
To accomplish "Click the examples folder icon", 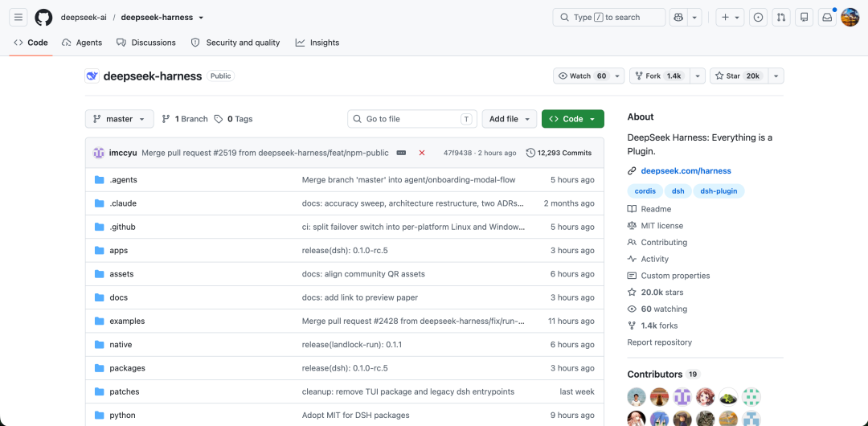I will pyautogui.click(x=100, y=322).
